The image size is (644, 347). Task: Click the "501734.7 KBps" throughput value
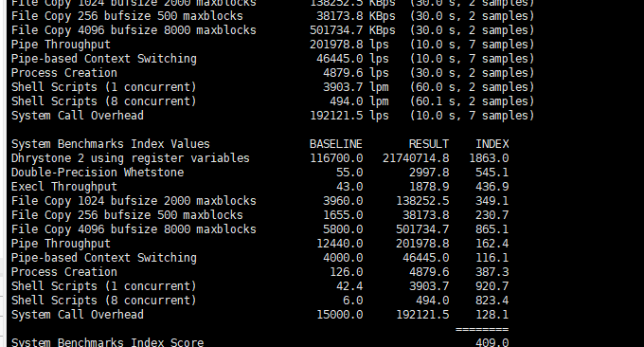point(352,30)
